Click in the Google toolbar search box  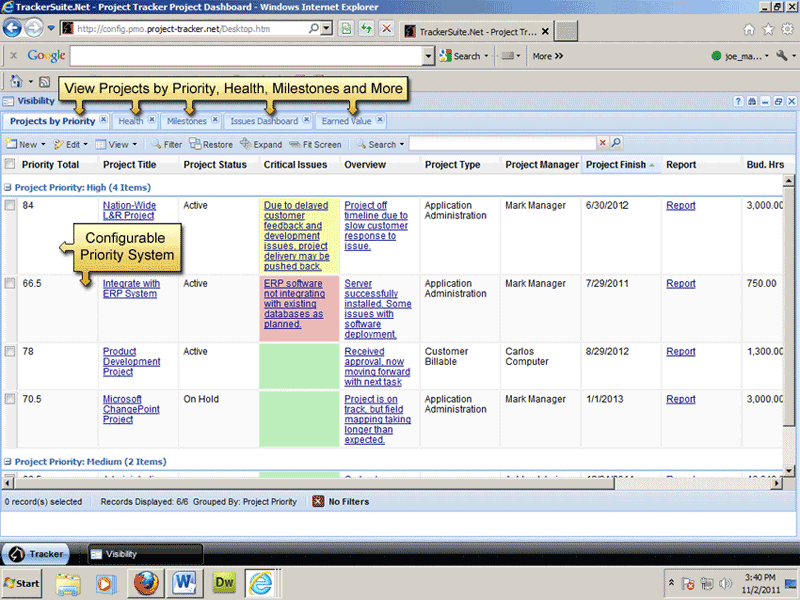247,56
